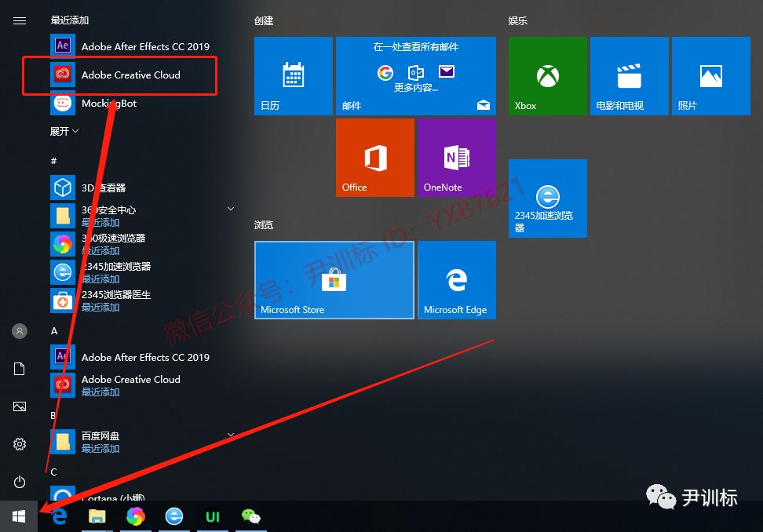The height and width of the screenshot is (532, 763).
Task: Click the Windows Start button
Action: tap(19, 516)
